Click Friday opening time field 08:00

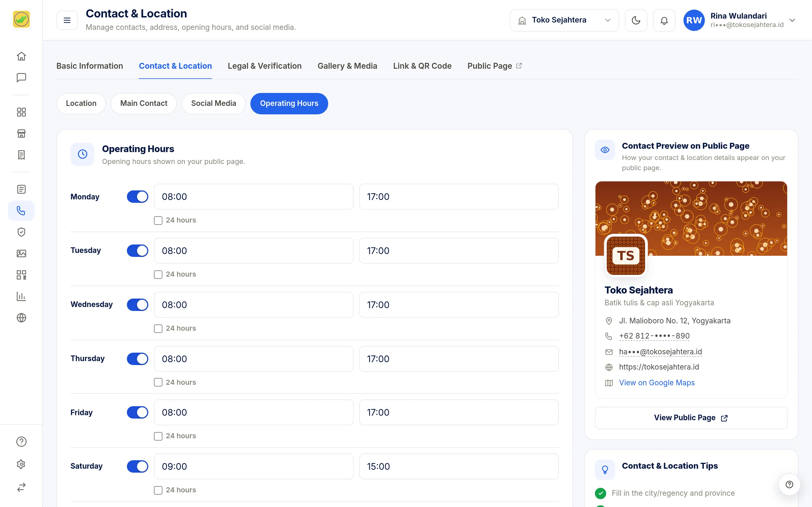(x=253, y=412)
